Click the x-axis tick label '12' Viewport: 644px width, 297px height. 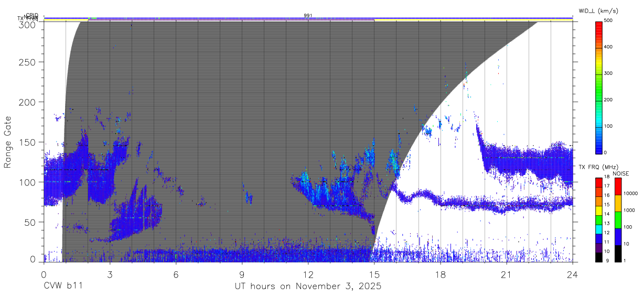(x=308, y=274)
